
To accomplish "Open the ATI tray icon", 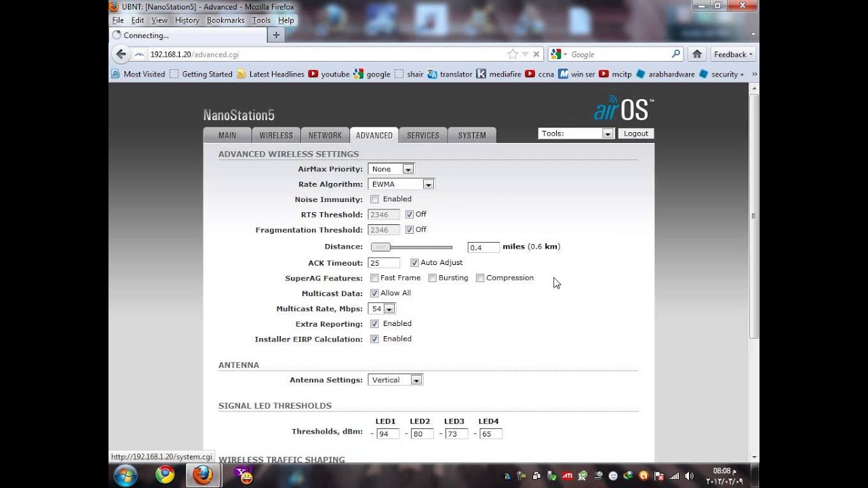I will click(x=568, y=476).
